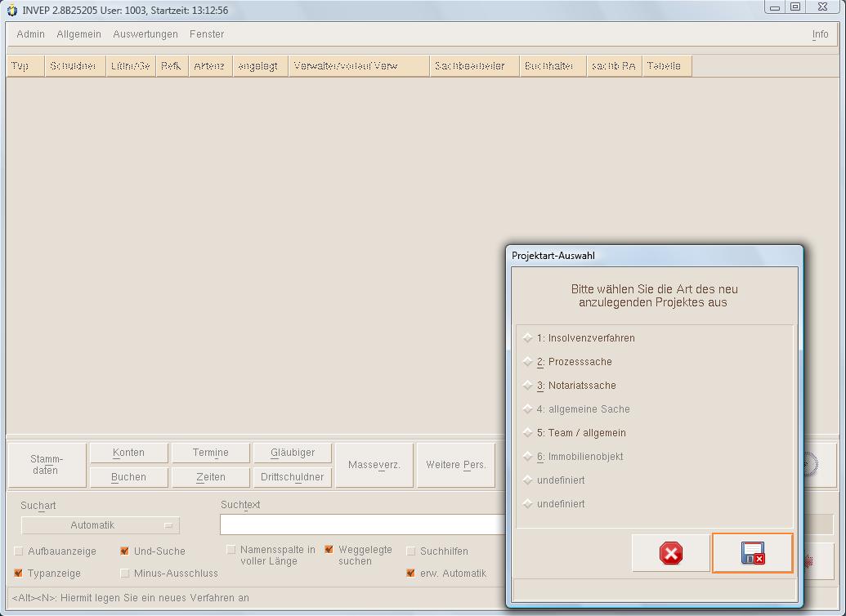
Task: Select option 3: Notariatssache
Action: 570,386
